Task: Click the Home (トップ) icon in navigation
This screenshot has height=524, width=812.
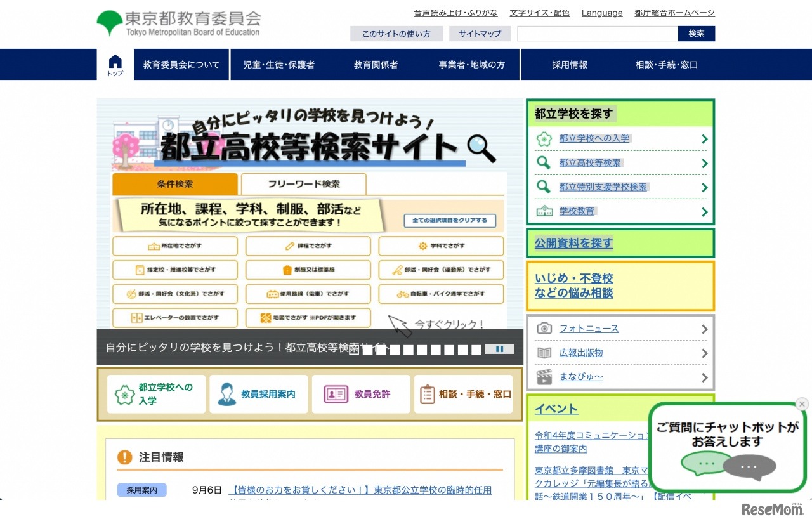Action: click(115, 65)
